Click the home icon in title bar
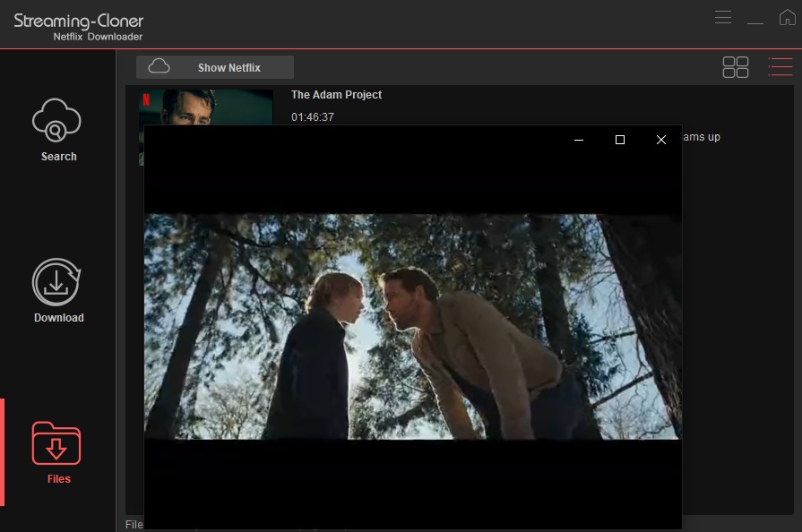This screenshot has height=532, width=802. (787, 17)
